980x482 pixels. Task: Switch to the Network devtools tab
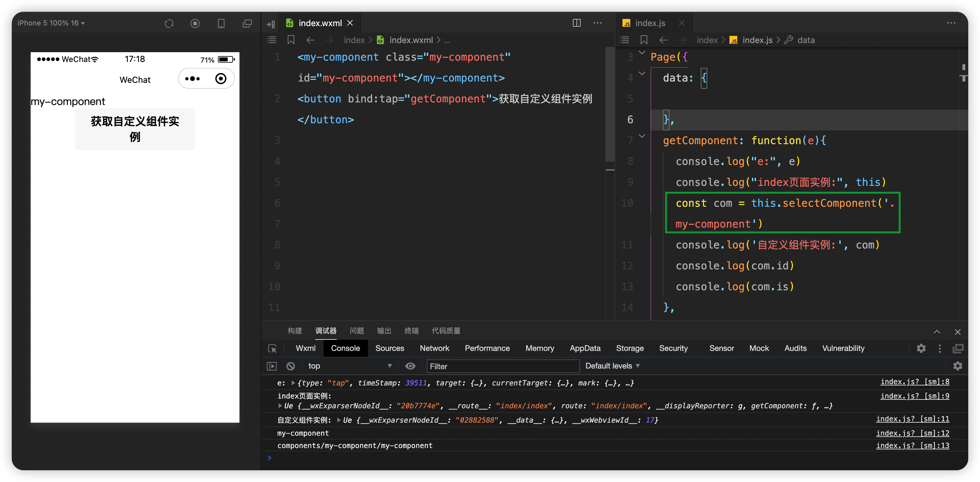435,348
